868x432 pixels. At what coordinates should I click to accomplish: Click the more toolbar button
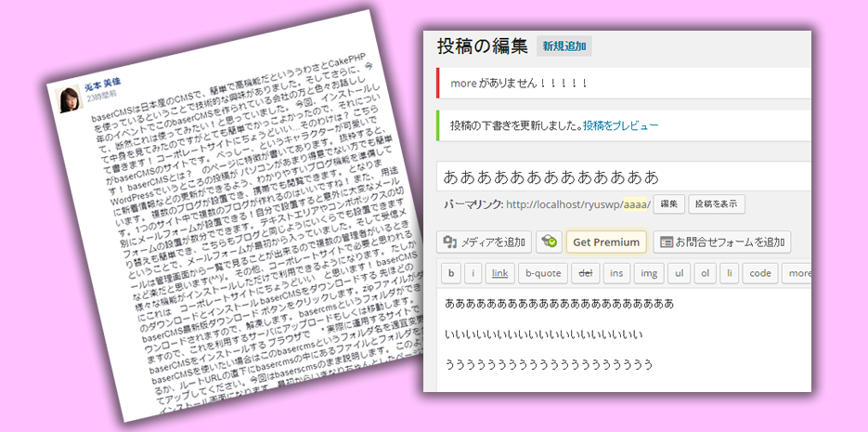[x=797, y=273]
